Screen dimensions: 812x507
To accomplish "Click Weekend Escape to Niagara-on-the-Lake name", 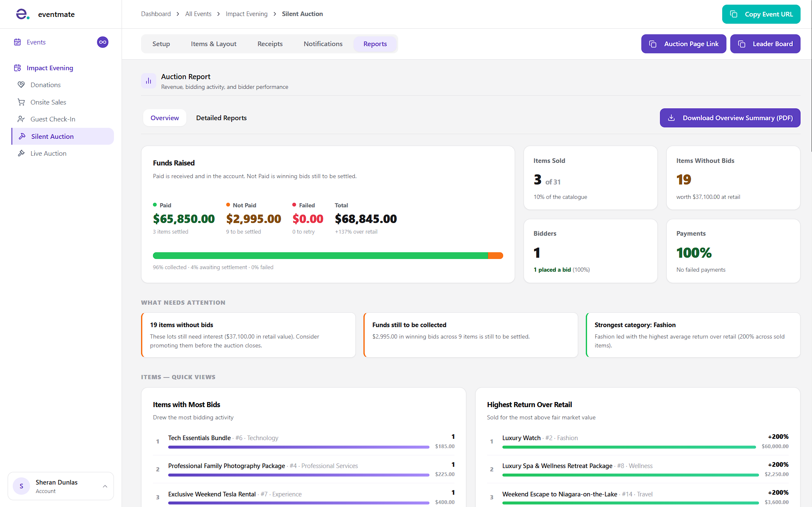I will tap(560, 494).
